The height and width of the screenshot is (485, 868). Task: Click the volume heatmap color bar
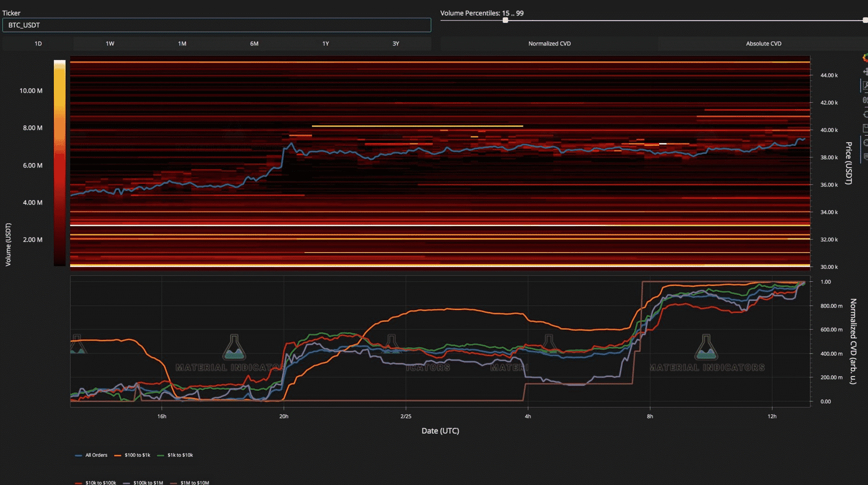tap(59, 163)
